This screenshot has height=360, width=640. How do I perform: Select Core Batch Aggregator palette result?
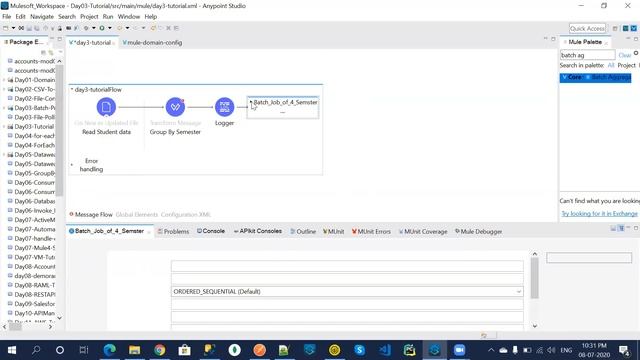point(596,77)
